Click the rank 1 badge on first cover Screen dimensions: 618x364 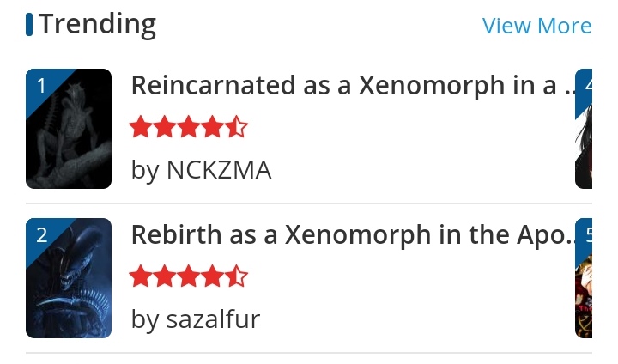[x=41, y=84]
